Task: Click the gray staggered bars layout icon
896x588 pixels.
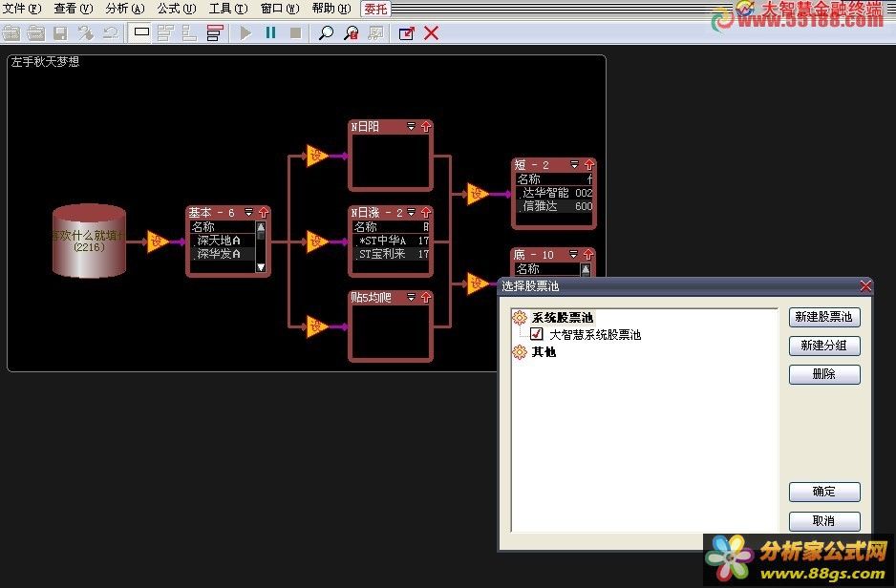Action: (x=165, y=33)
